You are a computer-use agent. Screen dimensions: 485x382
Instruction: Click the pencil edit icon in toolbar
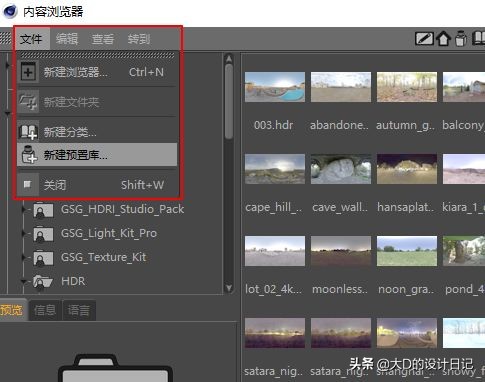click(x=424, y=39)
